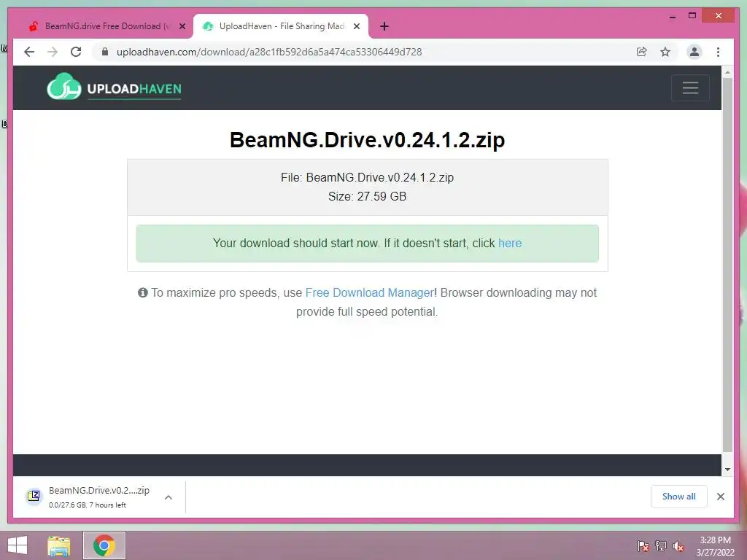Minimize the Chrome window

coord(673,16)
